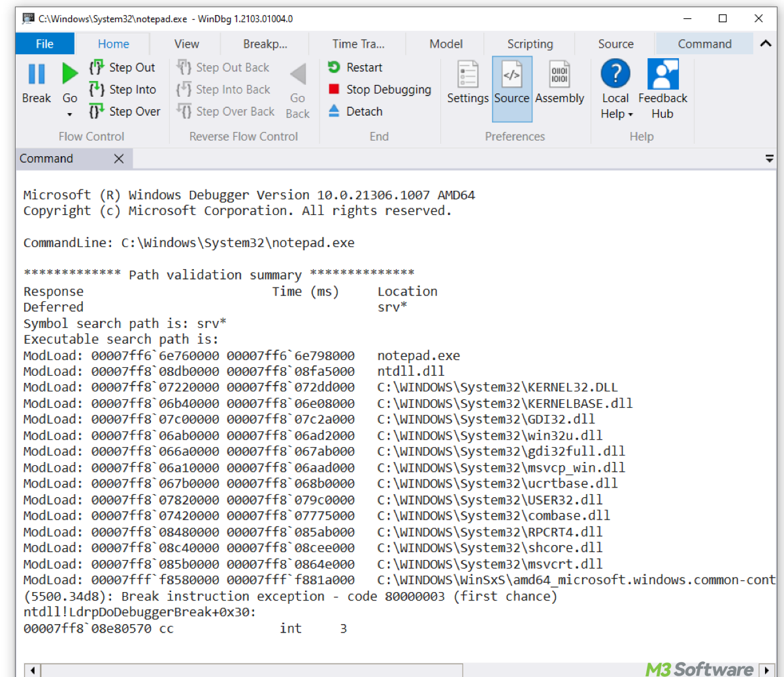The width and height of the screenshot is (784, 677).
Task: Click the combase.dll path text
Action: click(494, 516)
